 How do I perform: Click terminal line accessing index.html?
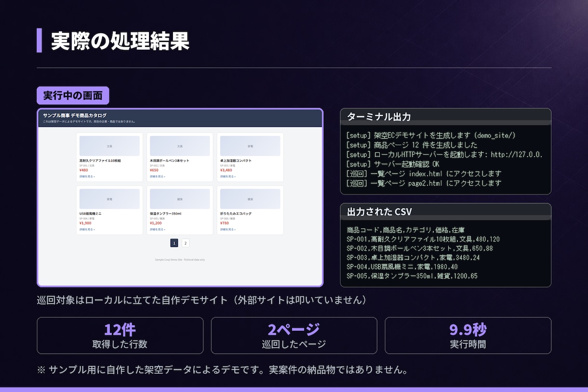coord(424,174)
